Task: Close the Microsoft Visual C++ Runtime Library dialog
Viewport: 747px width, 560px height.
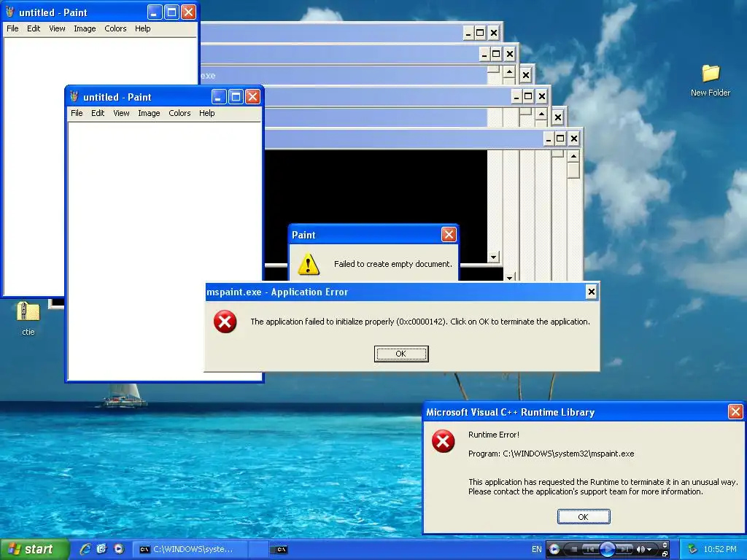Action: (x=735, y=411)
